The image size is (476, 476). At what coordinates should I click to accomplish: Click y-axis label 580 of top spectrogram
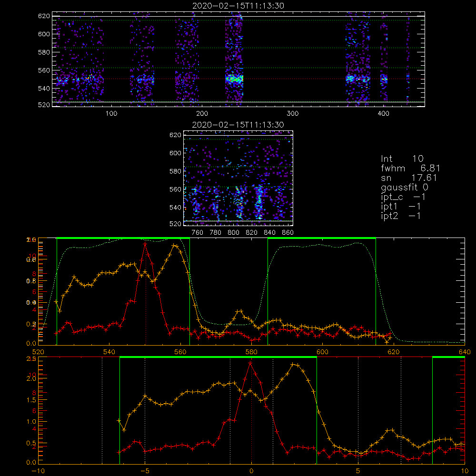tap(44, 52)
